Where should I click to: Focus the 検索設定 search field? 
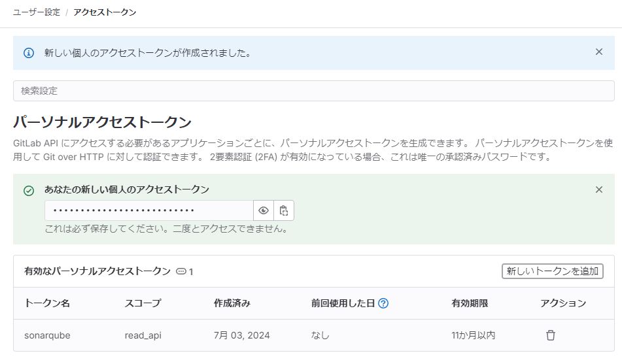314,91
